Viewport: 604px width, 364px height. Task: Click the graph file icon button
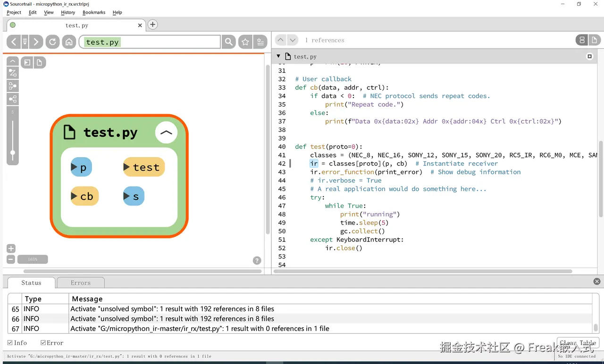[39, 62]
